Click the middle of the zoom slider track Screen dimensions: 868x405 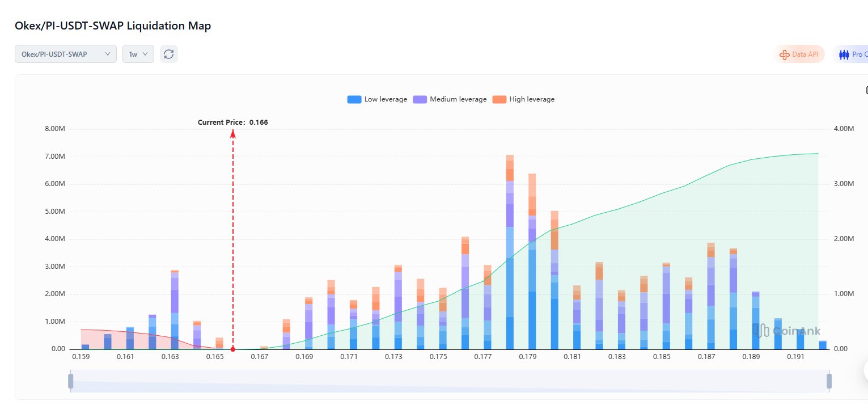(450, 381)
